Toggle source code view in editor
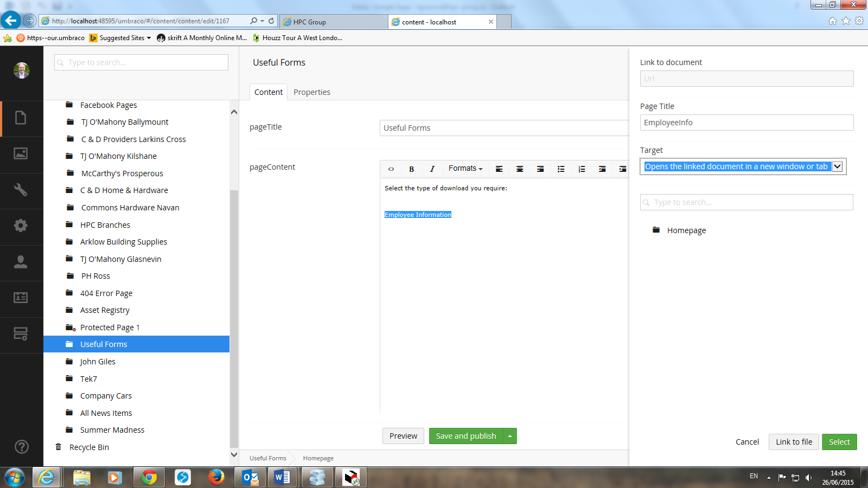The width and height of the screenshot is (868, 488). (391, 169)
